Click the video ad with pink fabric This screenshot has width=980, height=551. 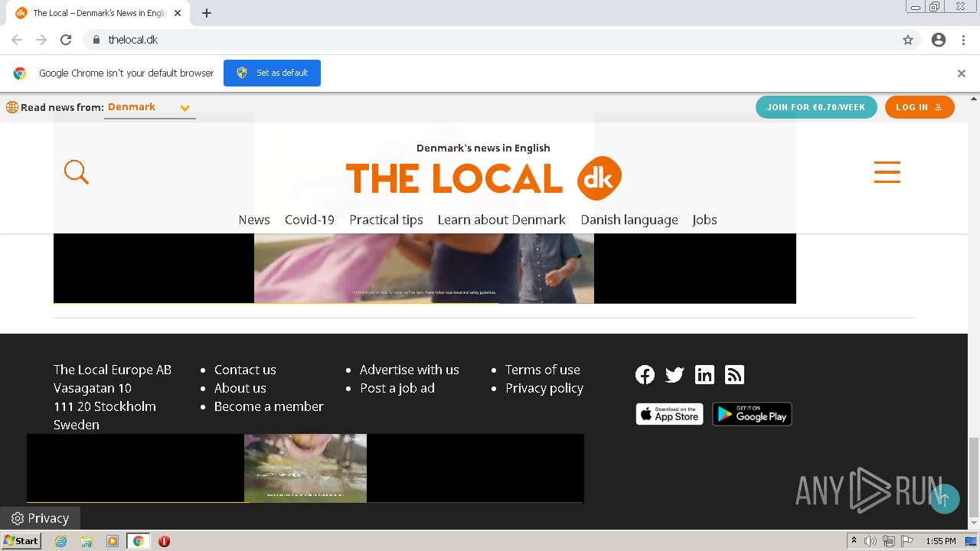(x=424, y=268)
